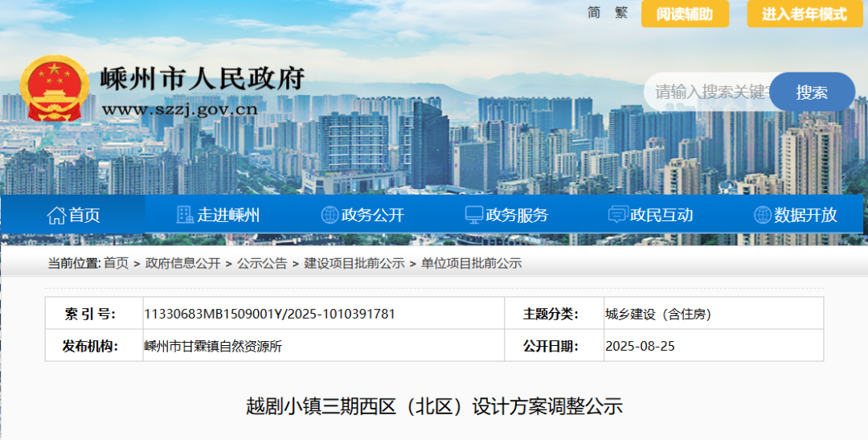Open 建设项目批前公示 breadcrumb link
Screen dimensions: 868x440
[x=354, y=263]
